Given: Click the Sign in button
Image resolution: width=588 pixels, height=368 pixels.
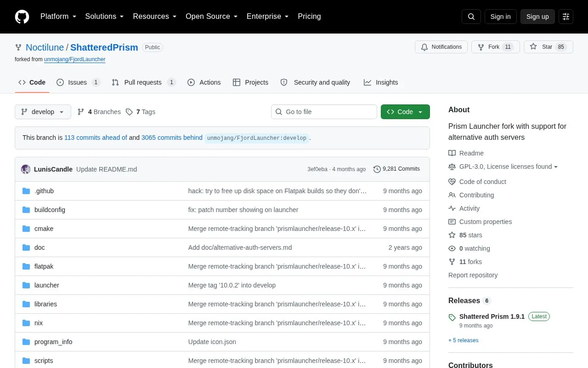Looking at the screenshot, I should point(500,17).
